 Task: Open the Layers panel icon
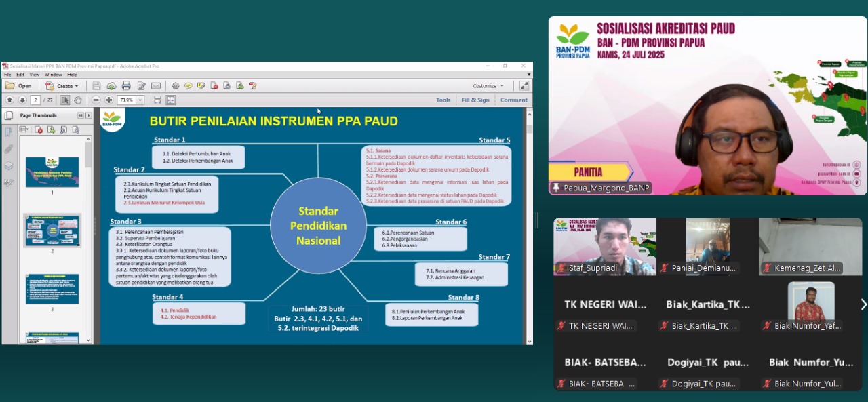tap(9, 165)
